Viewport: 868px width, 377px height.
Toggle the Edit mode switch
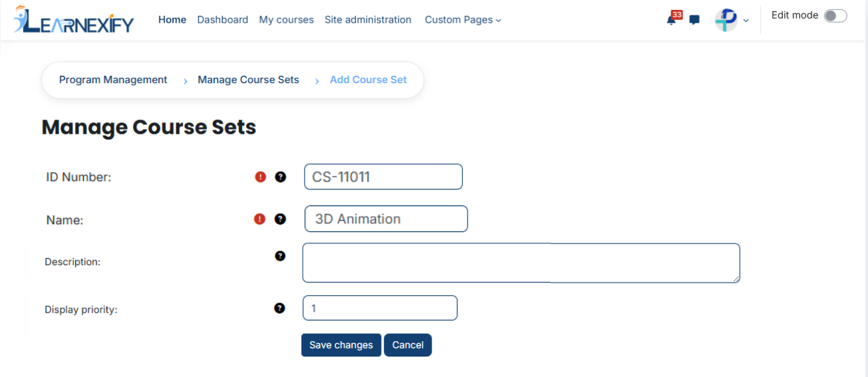tap(835, 16)
